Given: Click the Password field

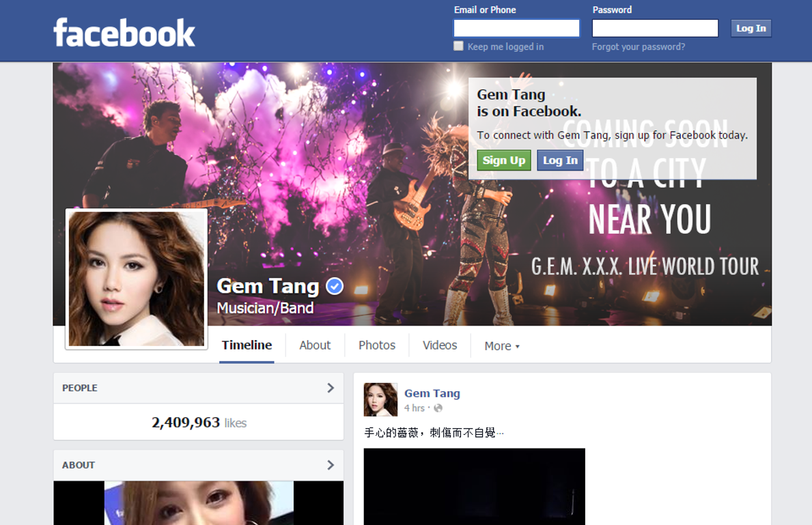Looking at the screenshot, I should 655,27.
